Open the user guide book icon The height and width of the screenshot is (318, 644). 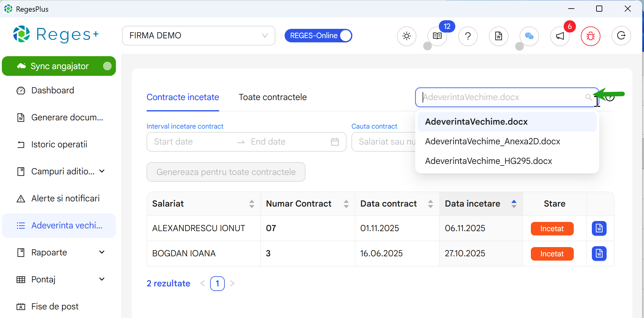437,36
